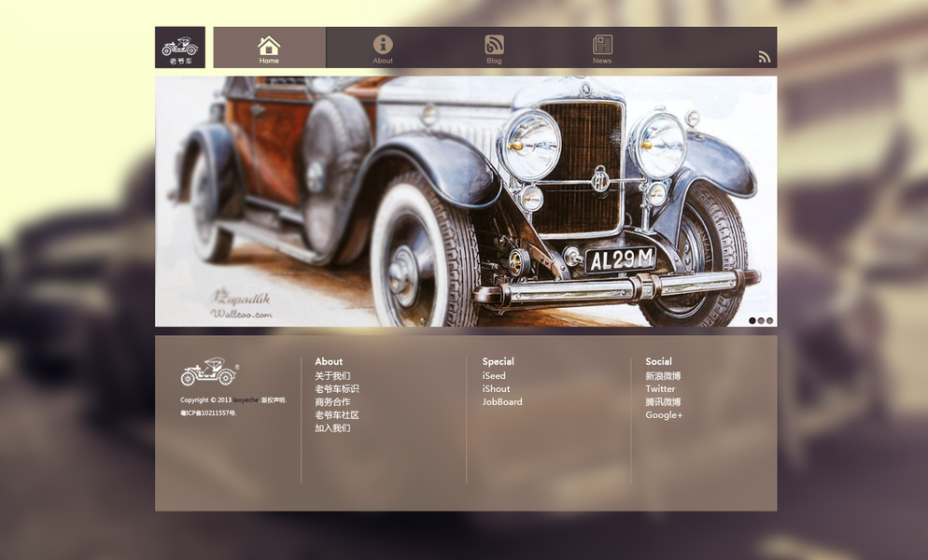The width and height of the screenshot is (928, 560).
Task: Open the iSeed link under Special
Action: tap(494, 376)
